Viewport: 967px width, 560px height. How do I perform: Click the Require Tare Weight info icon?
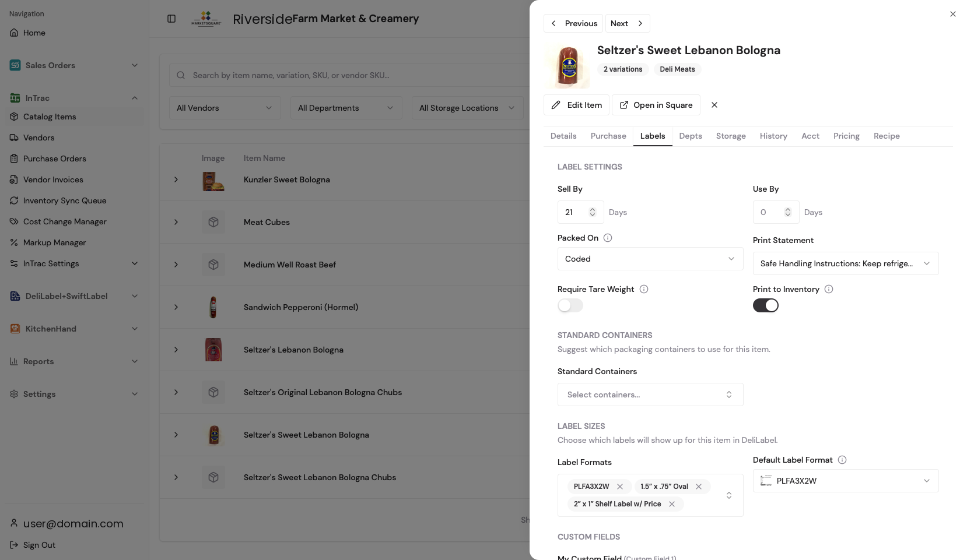click(644, 289)
